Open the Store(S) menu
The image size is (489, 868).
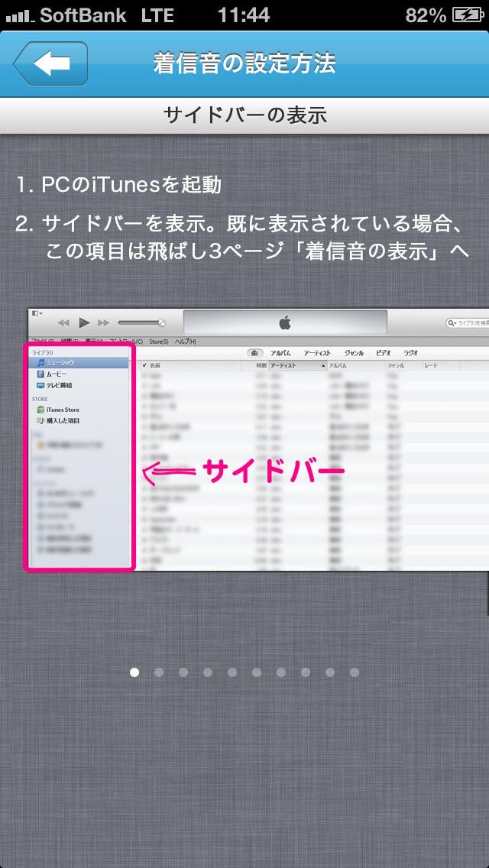[158, 341]
